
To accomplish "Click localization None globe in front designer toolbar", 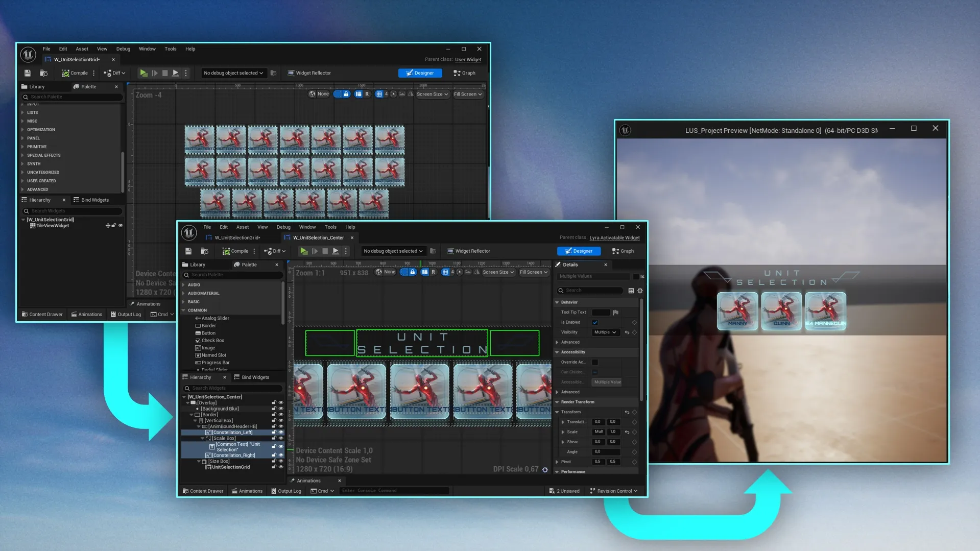I will [386, 272].
